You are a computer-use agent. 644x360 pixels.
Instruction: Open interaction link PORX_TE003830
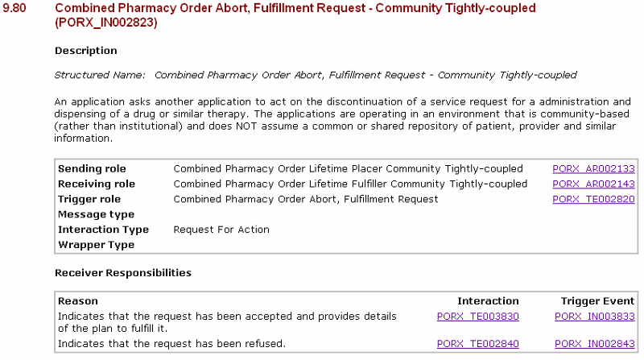(477, 317)
